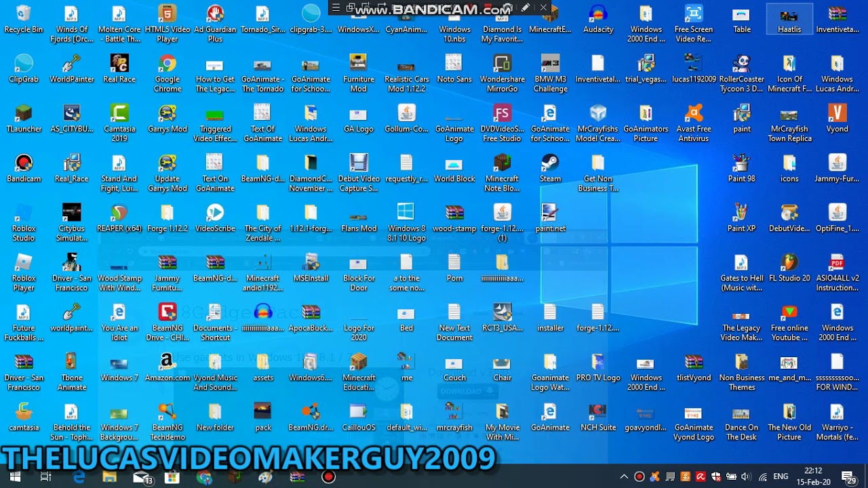Launch RollerCoaster Tycoon 3 shortcut
The height and width of the screenshot is (488, 868).
coord(741,73)
